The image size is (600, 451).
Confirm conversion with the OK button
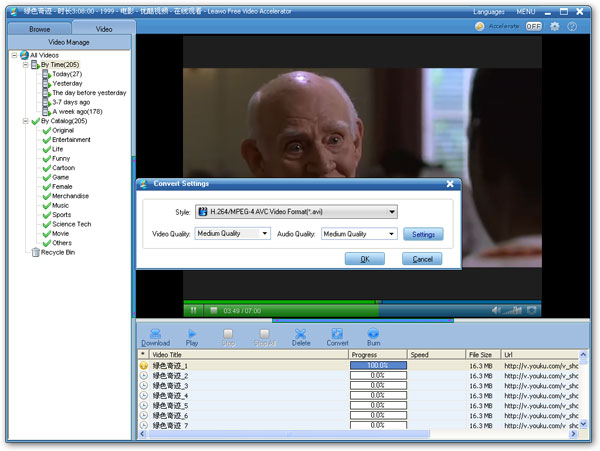coord(365,259)
